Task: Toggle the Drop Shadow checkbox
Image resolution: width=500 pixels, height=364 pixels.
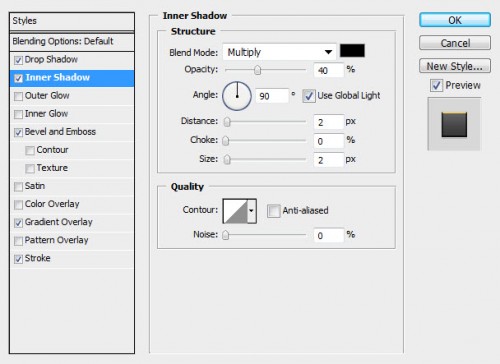Action: coord(18,60)
